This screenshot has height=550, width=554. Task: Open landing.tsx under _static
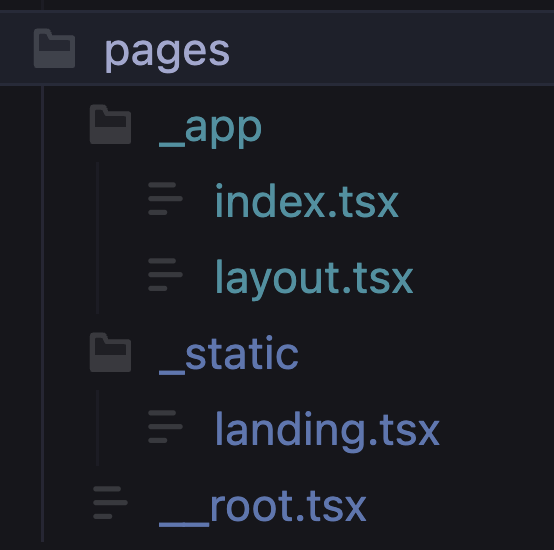pyautogui.click(x=327, y=431)
